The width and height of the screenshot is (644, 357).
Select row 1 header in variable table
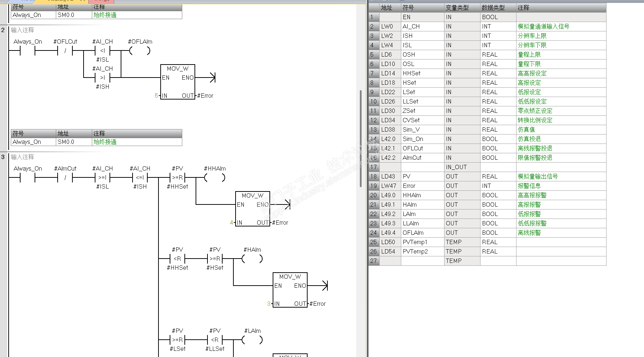coord(374,17)
